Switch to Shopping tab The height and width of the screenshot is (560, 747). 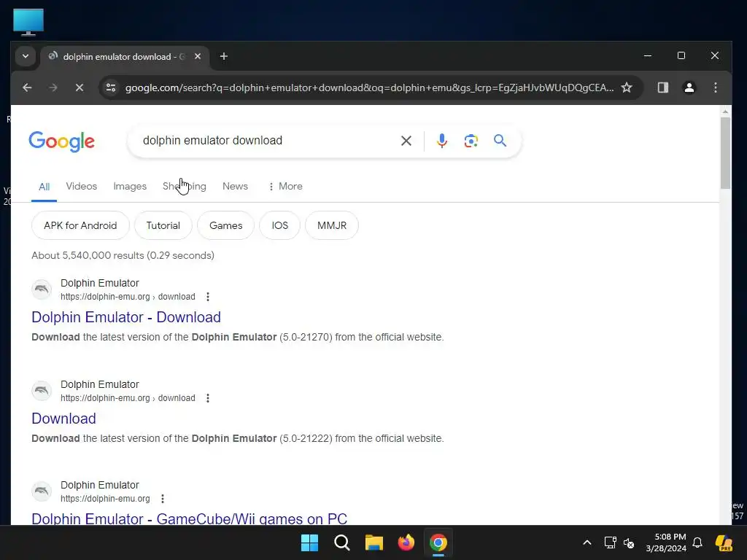click(x=185, y=186)
